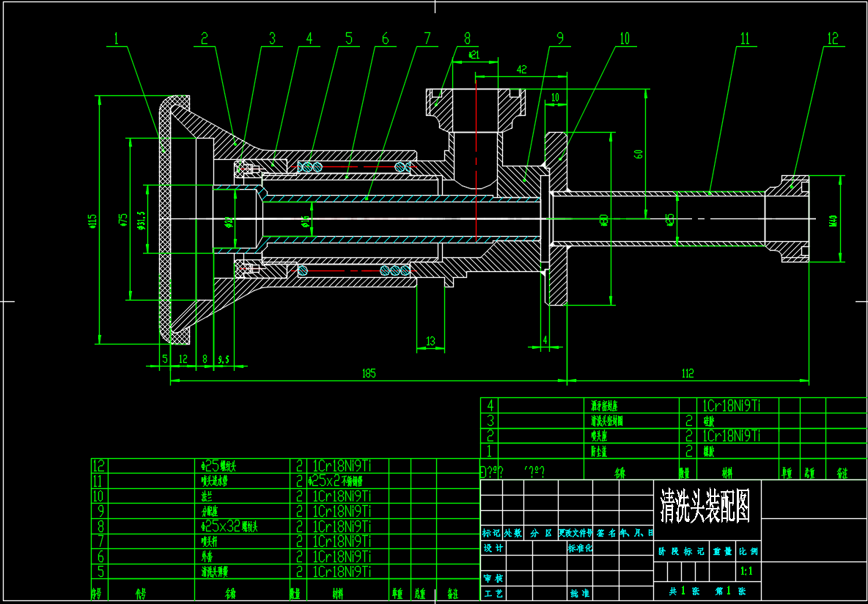Click the 42 dimension at top
Image resolution: width=868 pixels, height=604 pixels.
point(521,70)
